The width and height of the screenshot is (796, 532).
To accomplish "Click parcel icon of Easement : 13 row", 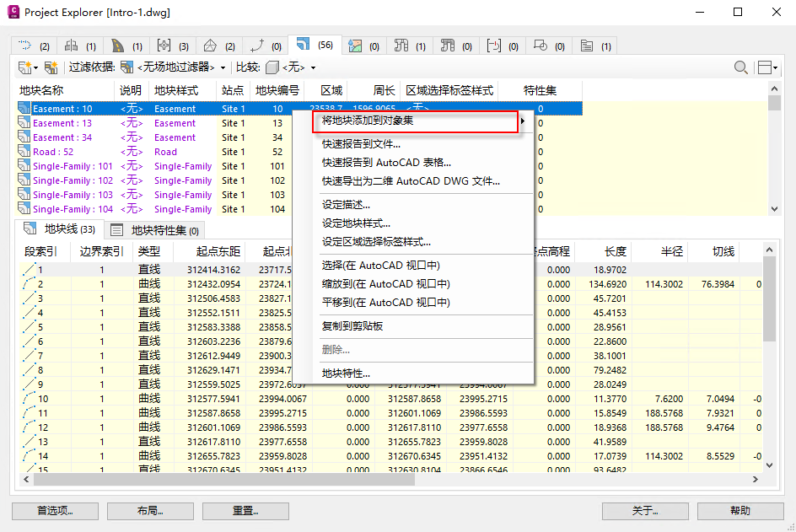I will pyautogui.click(x=24, y=122).
